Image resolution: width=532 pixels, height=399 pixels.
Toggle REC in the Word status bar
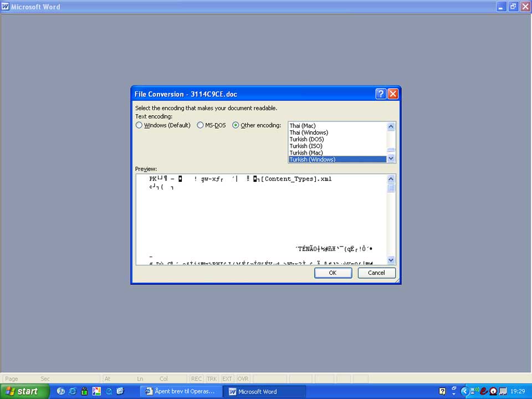196,378
